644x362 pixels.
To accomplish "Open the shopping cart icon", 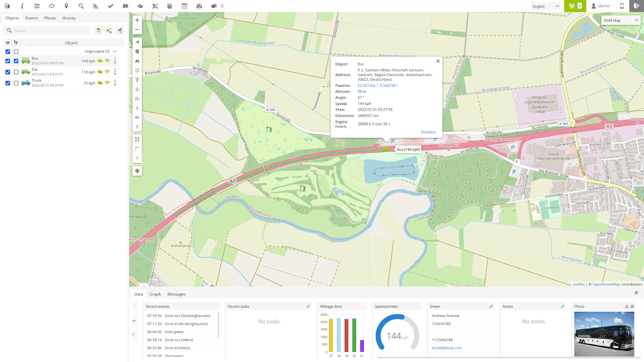I will (x=575, y=6).
